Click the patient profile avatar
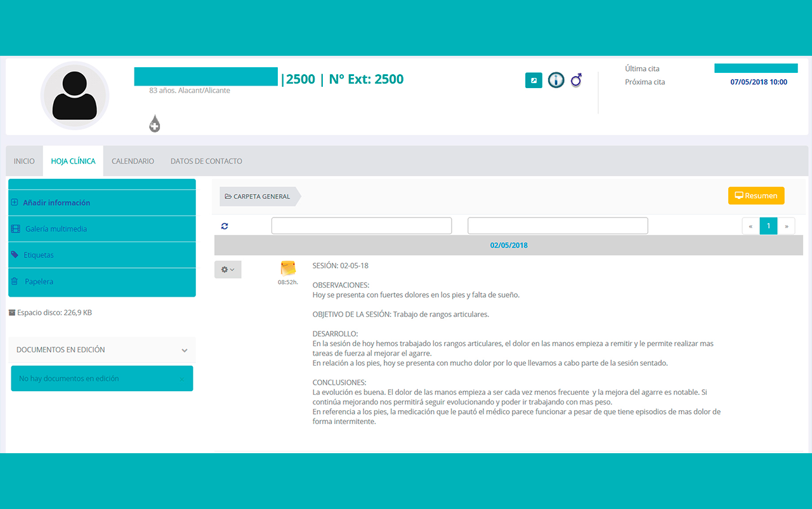812x509 pixels. pyautogui.click(x=75, y=96)
